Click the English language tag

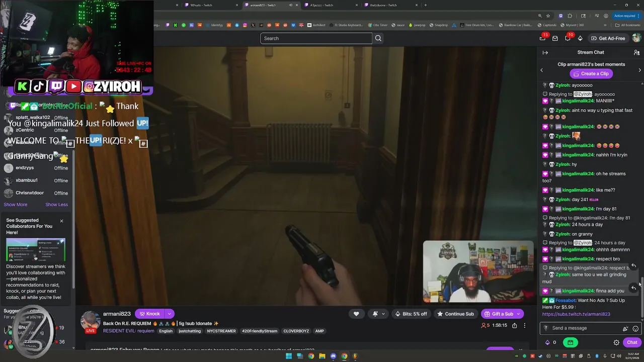click(x=166, y=331)
